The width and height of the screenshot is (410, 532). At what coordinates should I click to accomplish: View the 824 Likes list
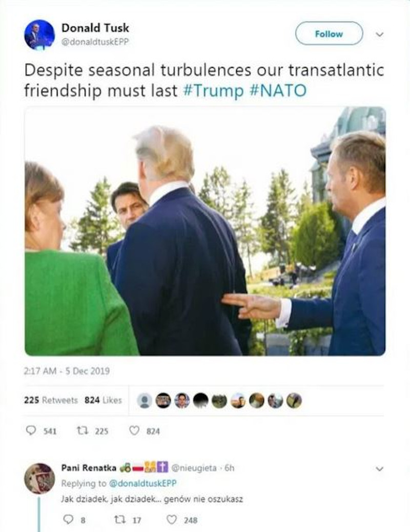tap(103, 400)
